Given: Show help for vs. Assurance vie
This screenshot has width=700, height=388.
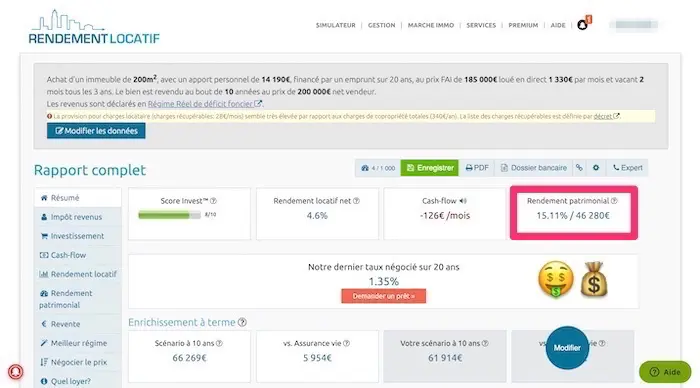Looking at the screenshot, I should 346,343.
